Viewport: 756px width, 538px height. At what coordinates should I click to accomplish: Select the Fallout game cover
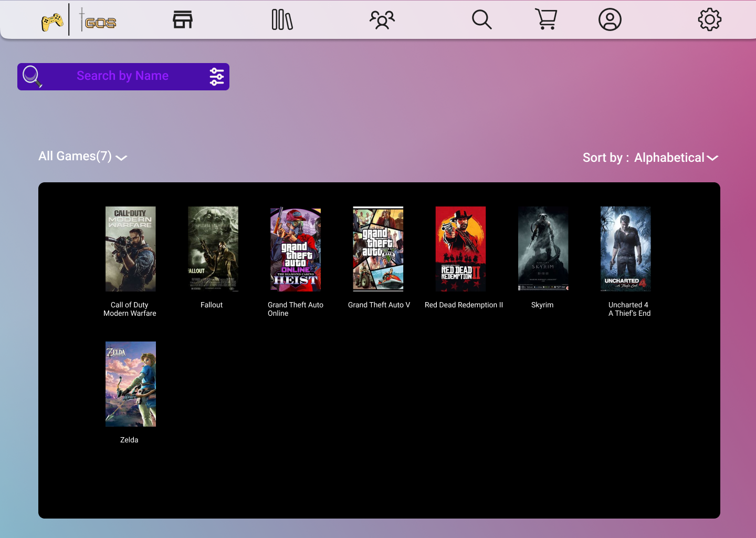[x=213, y=249]
